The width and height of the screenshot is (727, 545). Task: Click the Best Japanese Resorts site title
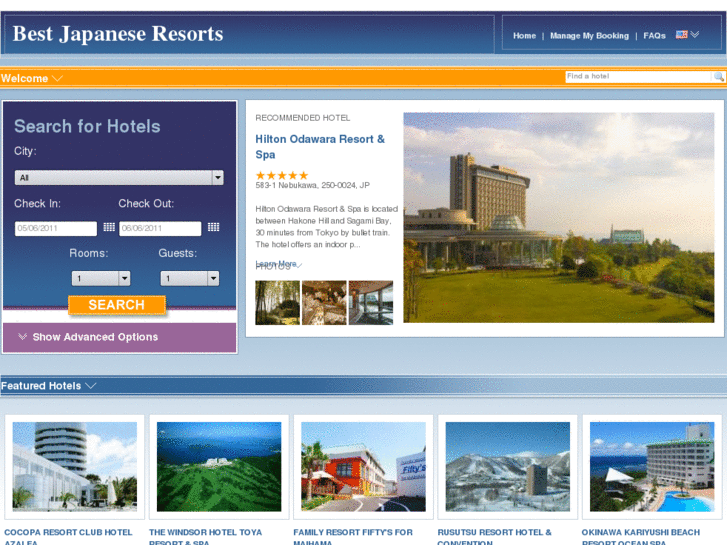point(118,34)
